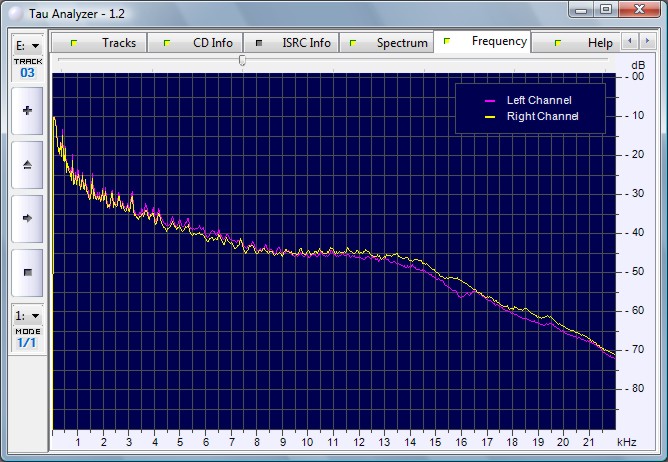Maximize the Tau Analyzer window
Screen dimensions: 668x462
click(x=606, y=9)
